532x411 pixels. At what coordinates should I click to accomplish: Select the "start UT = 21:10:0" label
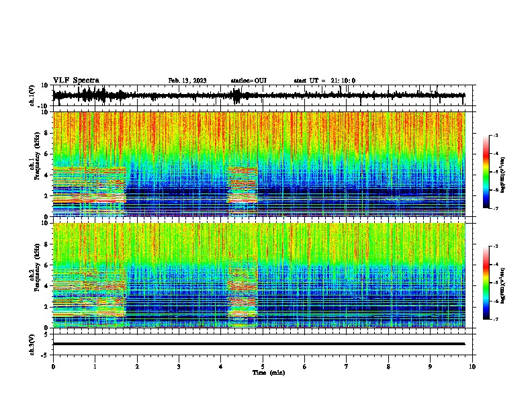pyautogui.click(x=324, y=81)
